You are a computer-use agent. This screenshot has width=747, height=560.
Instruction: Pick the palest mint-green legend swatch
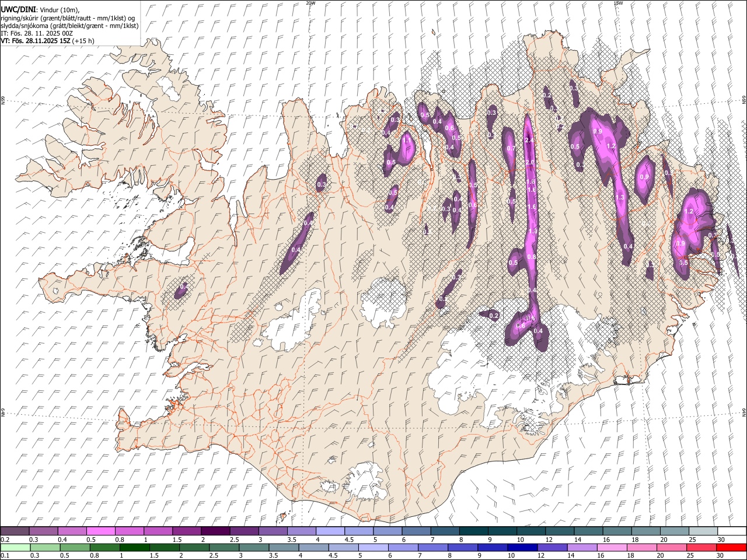15,547
